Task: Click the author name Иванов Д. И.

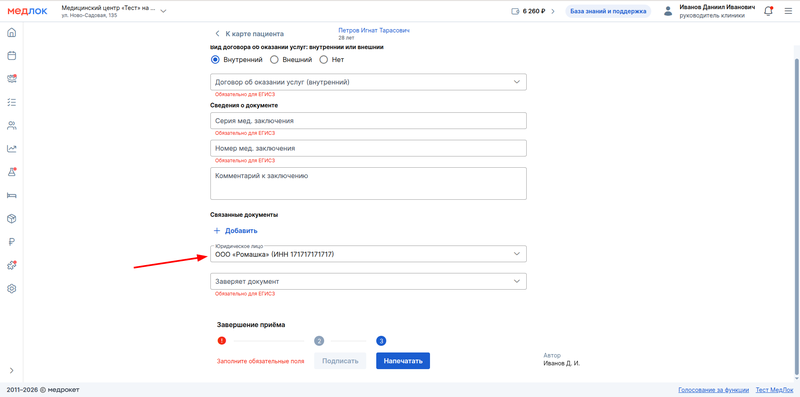Action: coord(562,364)
